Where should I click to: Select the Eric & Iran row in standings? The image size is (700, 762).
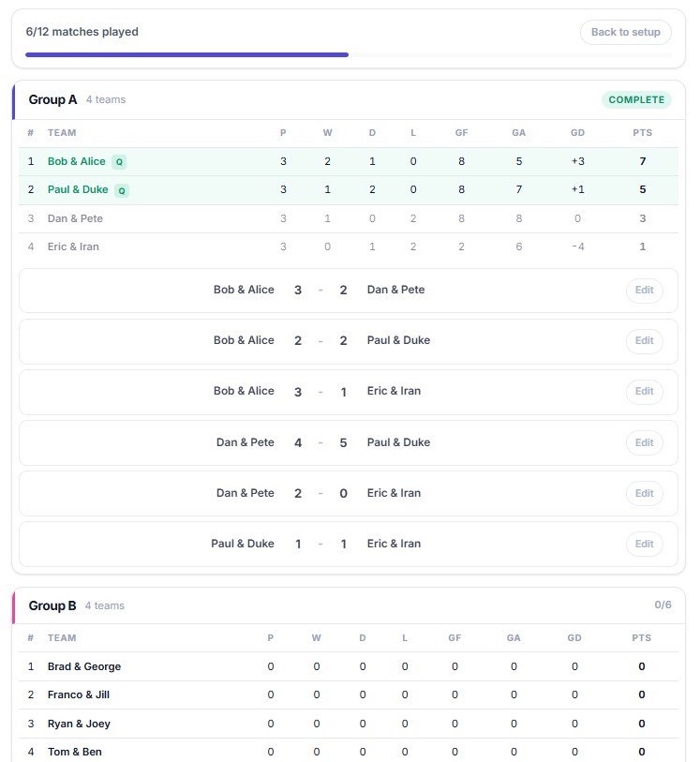pos(73,247)
